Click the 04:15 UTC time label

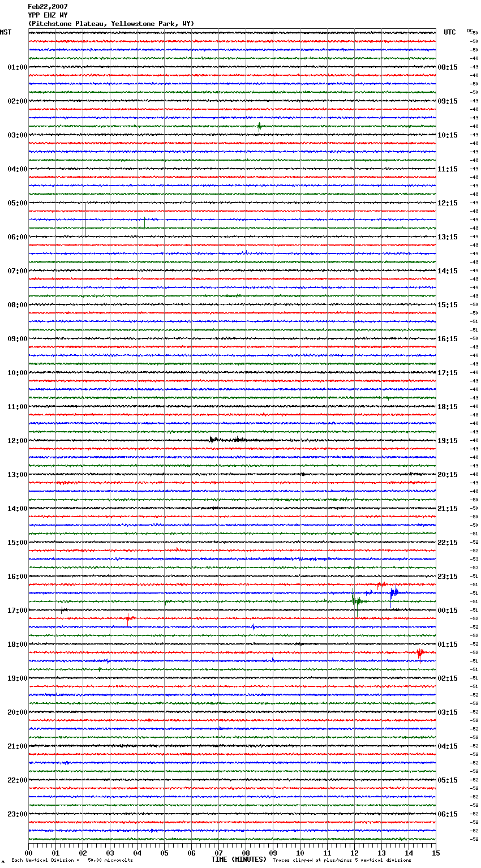(448, 746)
